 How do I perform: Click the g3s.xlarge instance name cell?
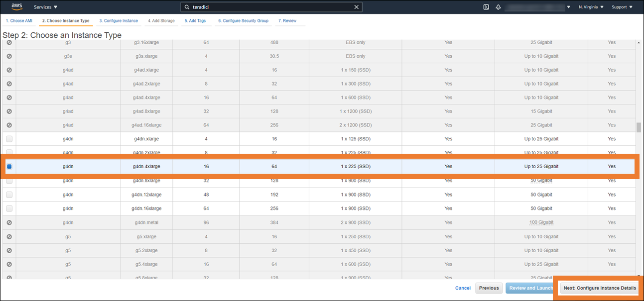click(x=146, y=56)
